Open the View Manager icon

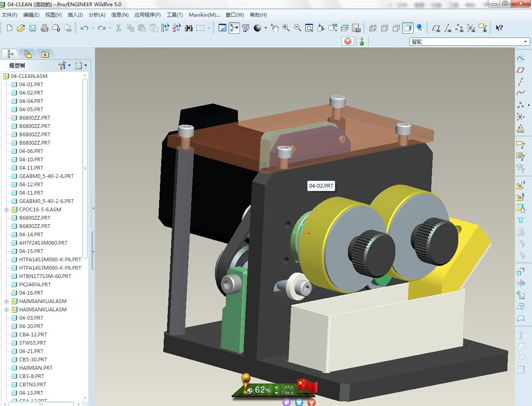click(x=356, y=28)
